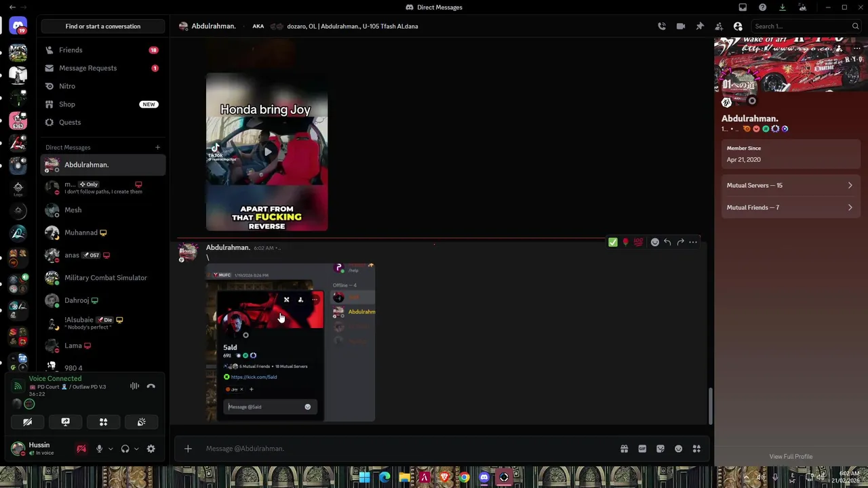Send a gift icon in message bar
The width and height of the screenshot is (868, 488).
[x=624, y=449]
